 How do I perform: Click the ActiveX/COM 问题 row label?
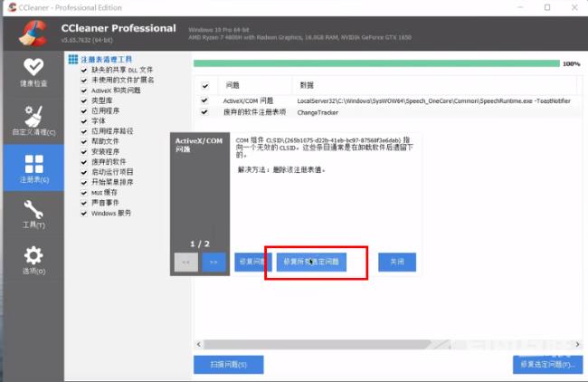(248, 100)
